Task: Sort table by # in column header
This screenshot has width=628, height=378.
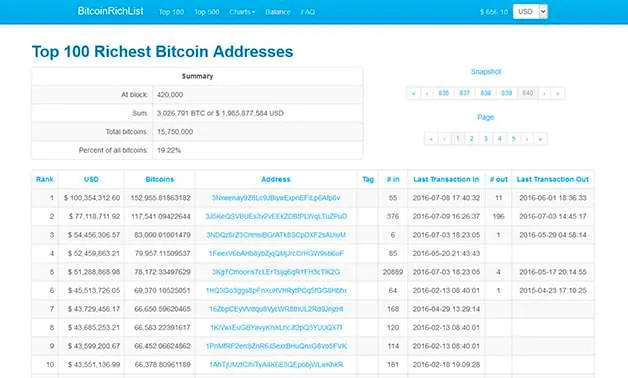Action: (x=393, y=179)
